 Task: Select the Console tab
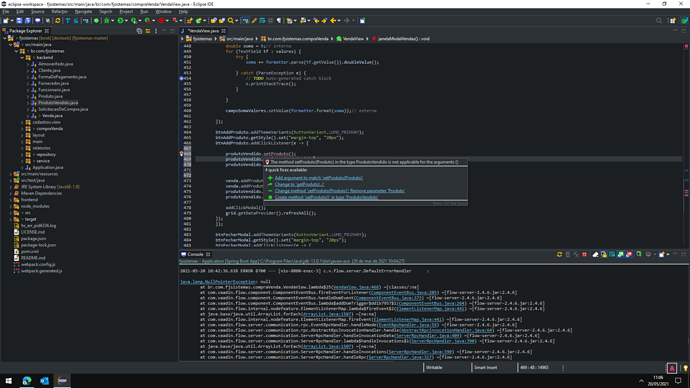(x=195, y=254)
